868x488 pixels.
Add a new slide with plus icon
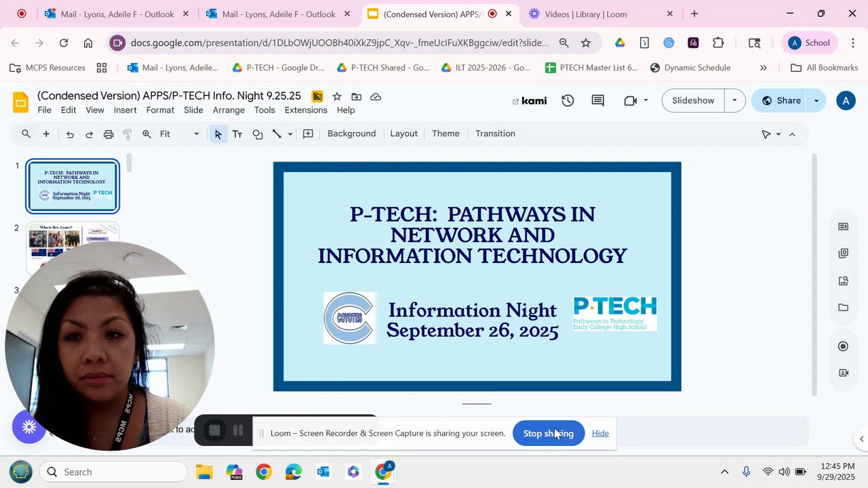click(x=46, y=134)
